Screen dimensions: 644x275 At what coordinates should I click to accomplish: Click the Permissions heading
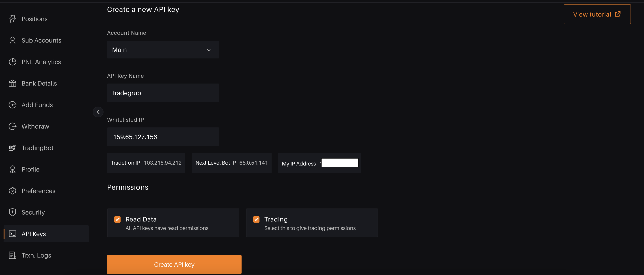[x=128, y=187]
